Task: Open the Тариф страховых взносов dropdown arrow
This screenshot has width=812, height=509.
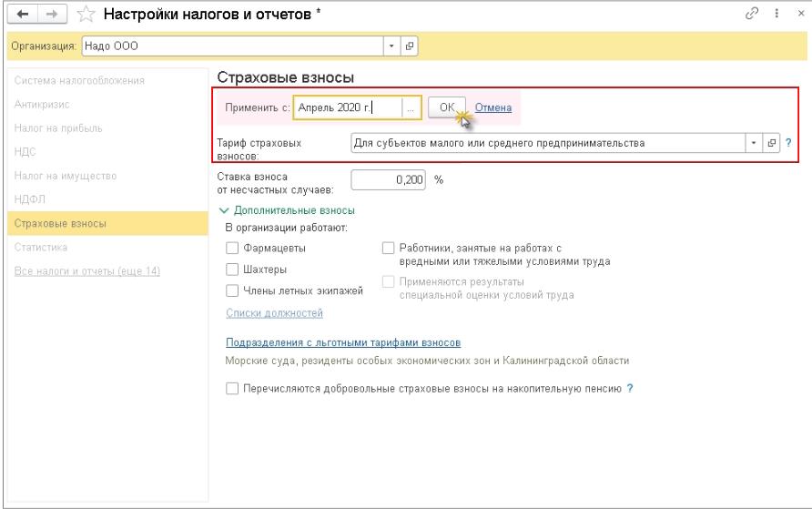Action: [x=754, y=143]
